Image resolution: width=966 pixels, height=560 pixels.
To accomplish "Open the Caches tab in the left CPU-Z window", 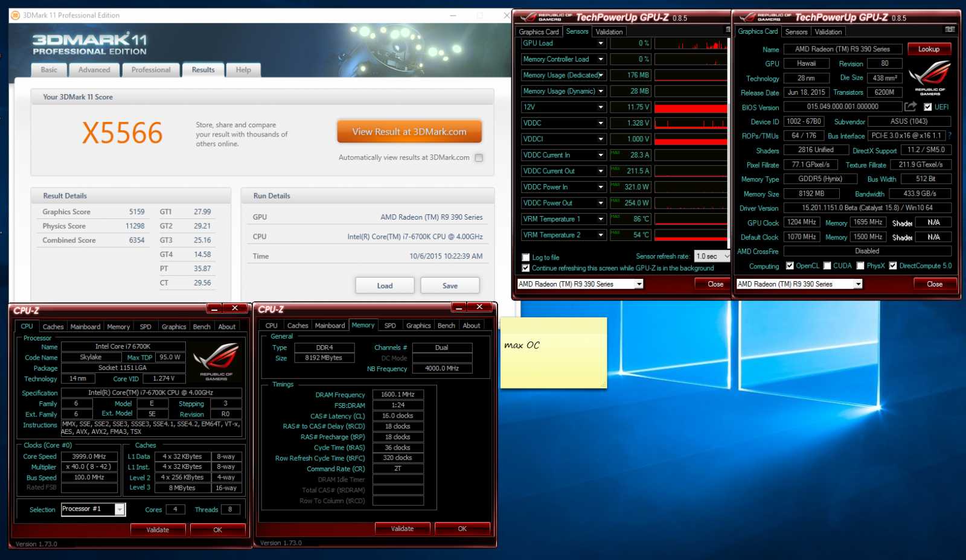I will [x=53, y=326].
